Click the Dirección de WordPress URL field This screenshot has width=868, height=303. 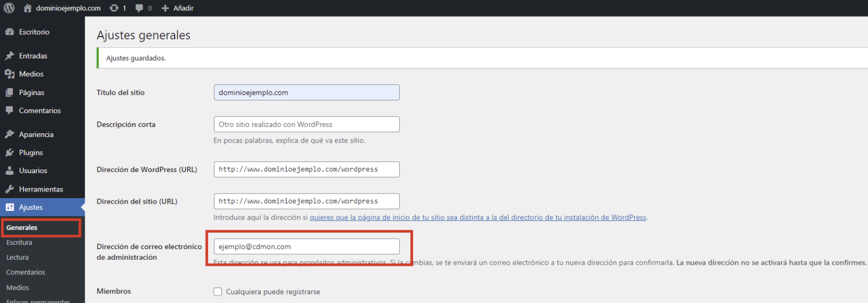tap(307, 169)
